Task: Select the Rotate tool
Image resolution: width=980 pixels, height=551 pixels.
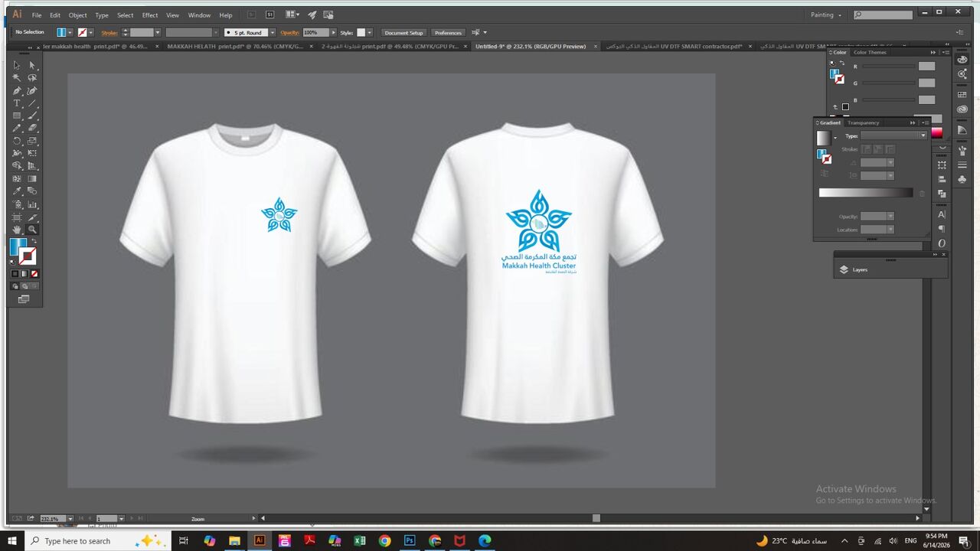Action: [x=17, y=141]
